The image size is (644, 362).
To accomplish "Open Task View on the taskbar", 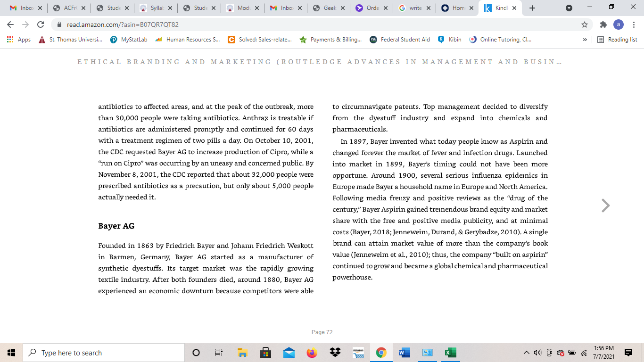I will click(x=219, y=353).
